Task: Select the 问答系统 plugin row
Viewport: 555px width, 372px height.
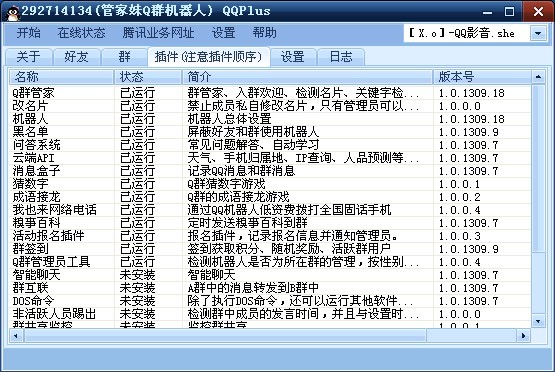Action: (x=270, y=145)
